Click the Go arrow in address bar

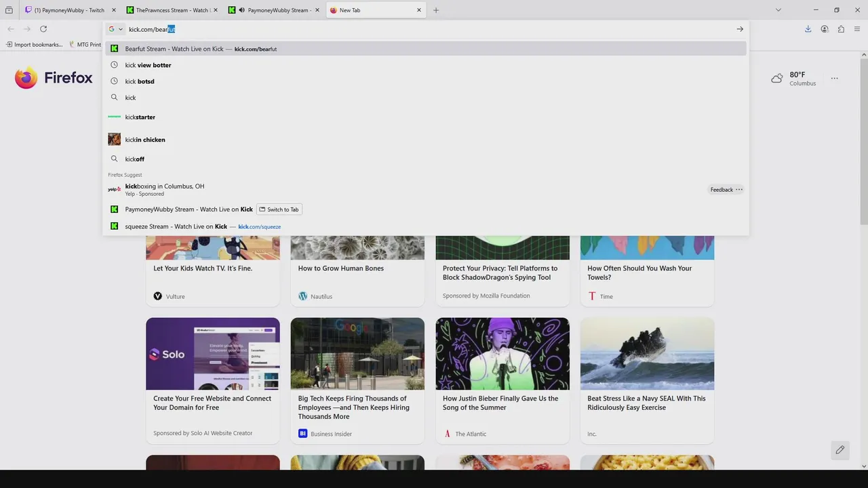click(x=740, y=29)
